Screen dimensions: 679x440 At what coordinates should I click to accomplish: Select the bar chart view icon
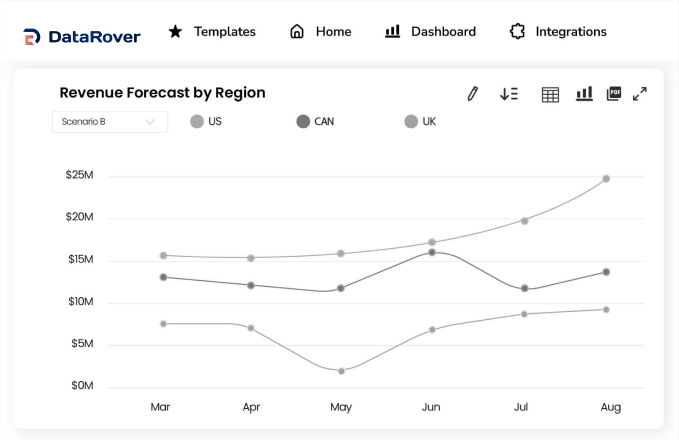tap(584, 93)
